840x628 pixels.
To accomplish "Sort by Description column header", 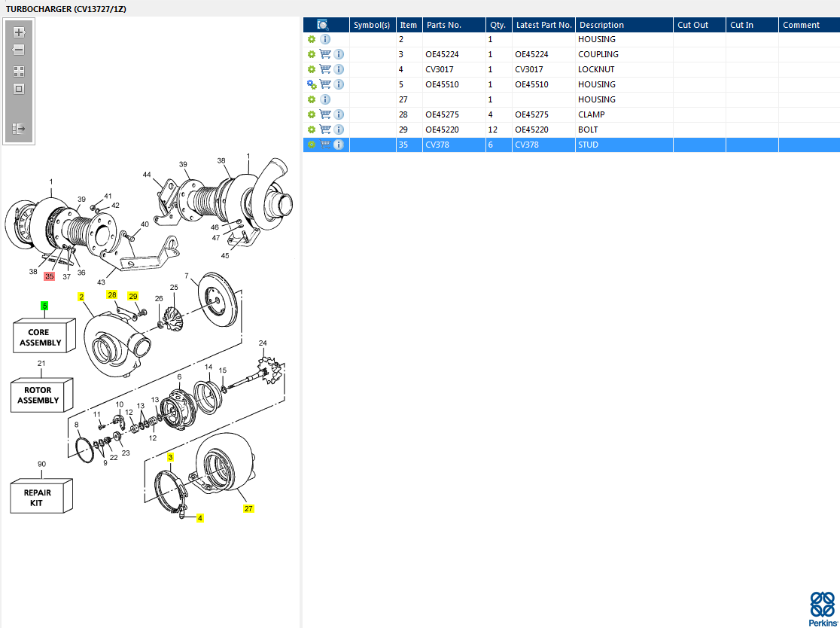I will tap(624, 25).
